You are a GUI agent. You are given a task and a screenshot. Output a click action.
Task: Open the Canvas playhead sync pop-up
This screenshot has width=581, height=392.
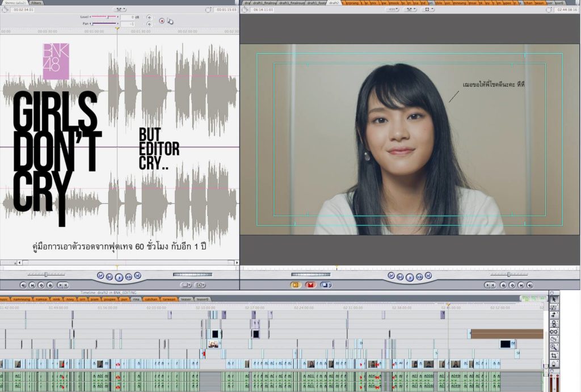tap(410, 10)
